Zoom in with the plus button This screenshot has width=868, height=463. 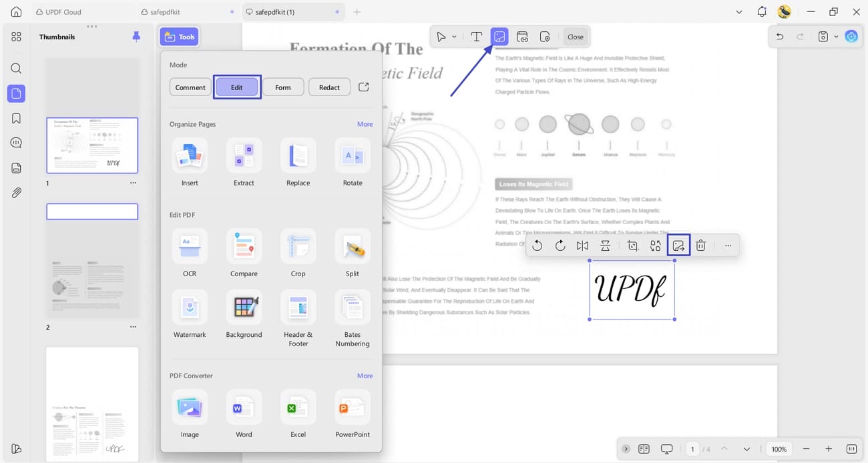click(829, 449)
